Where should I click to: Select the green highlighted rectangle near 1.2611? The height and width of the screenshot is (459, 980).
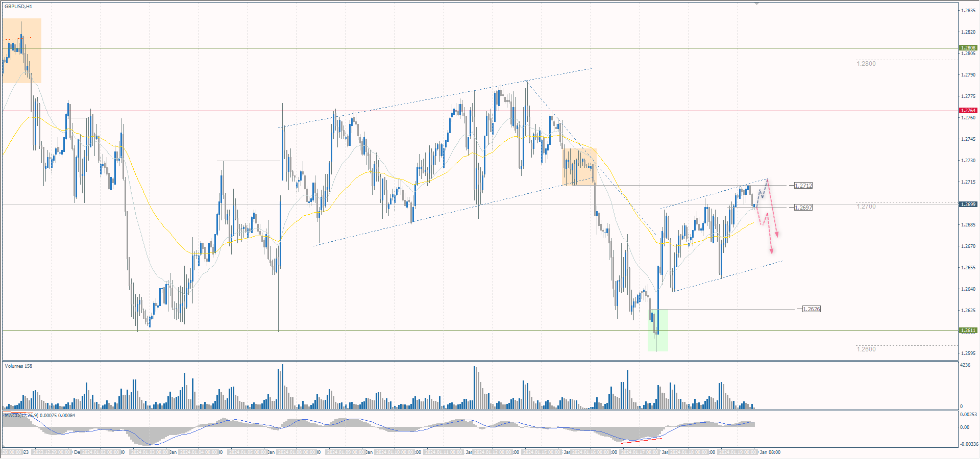pos(658,330)
